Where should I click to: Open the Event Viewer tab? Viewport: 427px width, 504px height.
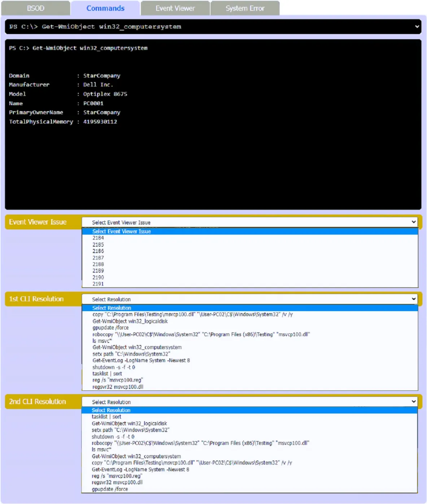tap(175, 8)
